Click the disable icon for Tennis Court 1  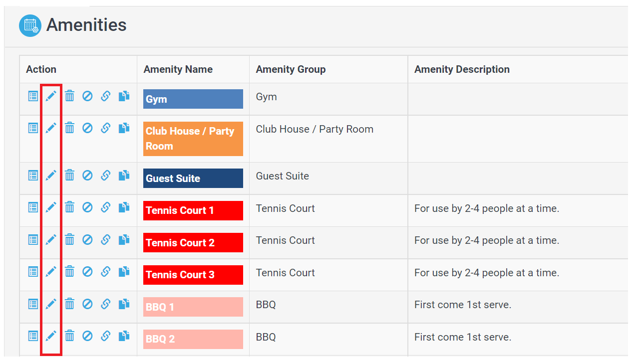click(87, 207)
